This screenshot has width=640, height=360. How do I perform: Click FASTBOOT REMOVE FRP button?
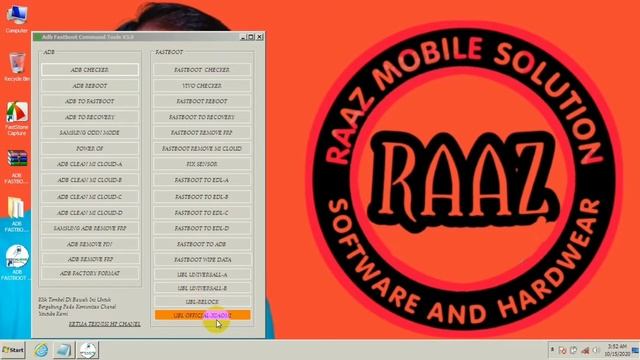coord(202,133)
